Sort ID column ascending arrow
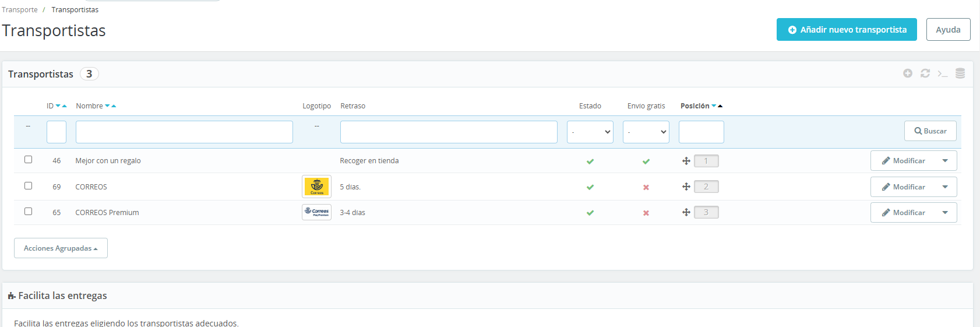 coord(64,106)
